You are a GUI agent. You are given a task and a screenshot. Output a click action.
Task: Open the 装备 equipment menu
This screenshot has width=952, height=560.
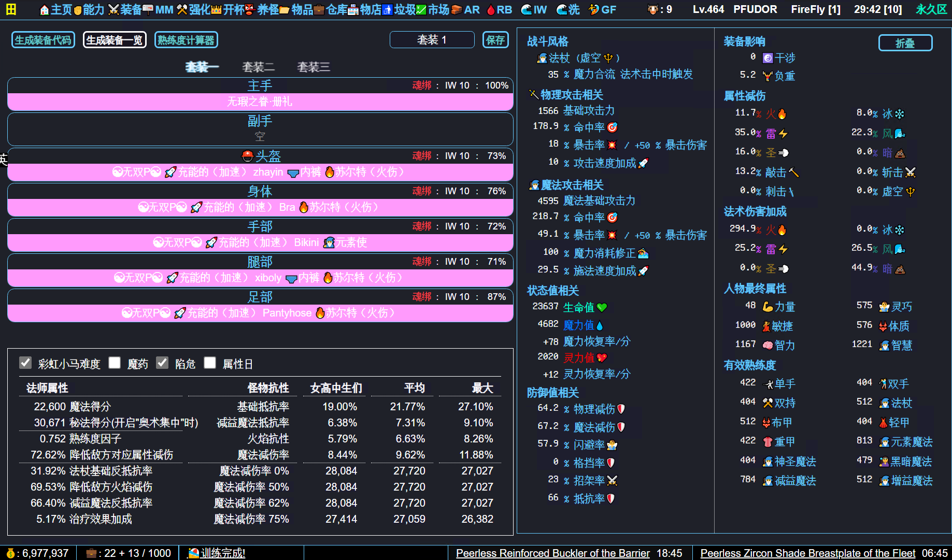click(x=124, y=9)
